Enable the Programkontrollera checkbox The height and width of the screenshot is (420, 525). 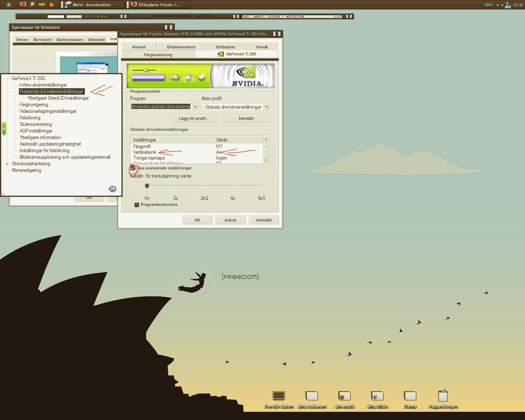click(137, 205)
